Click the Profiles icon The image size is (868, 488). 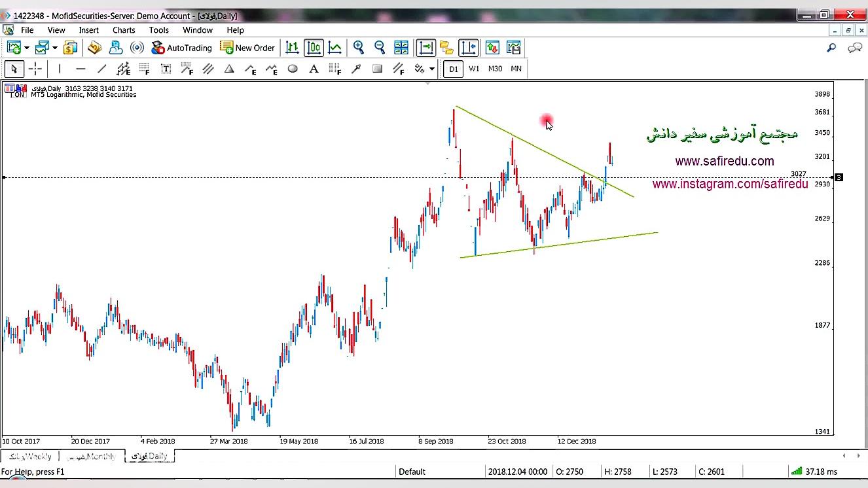point(42,48)
